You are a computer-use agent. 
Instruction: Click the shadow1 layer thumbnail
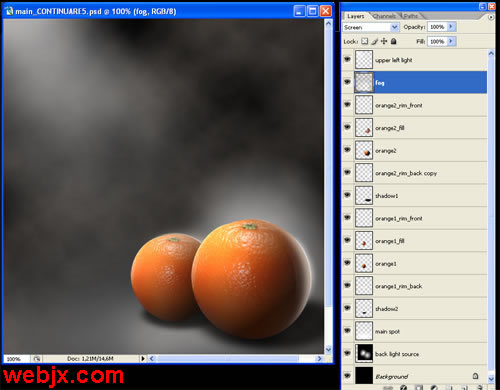(364, 195)
